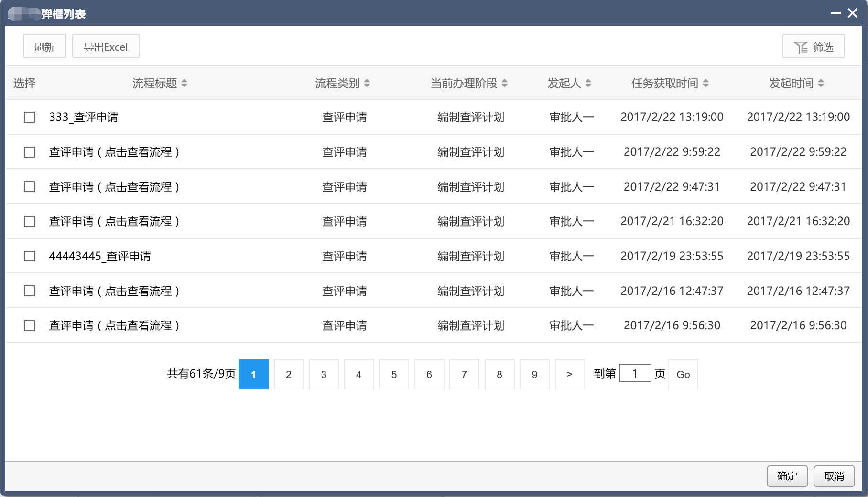Image resolution: width=868 pixels, height=497 pixels.
Task: Focus the 到第 page number input
Action: point(635,373)
